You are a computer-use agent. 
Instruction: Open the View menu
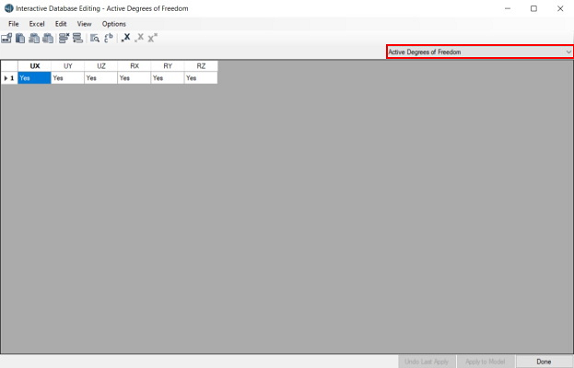pyautogui.click(x=84, y=24)
